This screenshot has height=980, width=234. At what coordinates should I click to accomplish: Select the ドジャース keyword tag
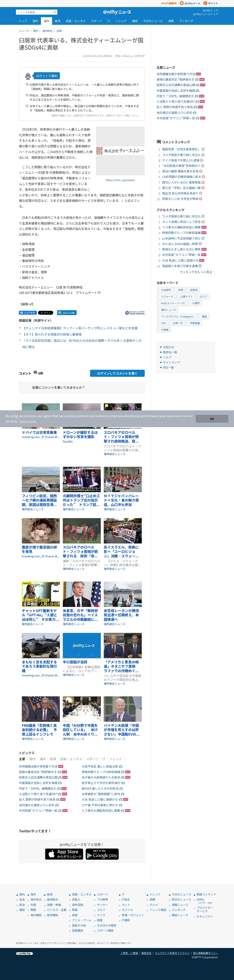(166, 296)
